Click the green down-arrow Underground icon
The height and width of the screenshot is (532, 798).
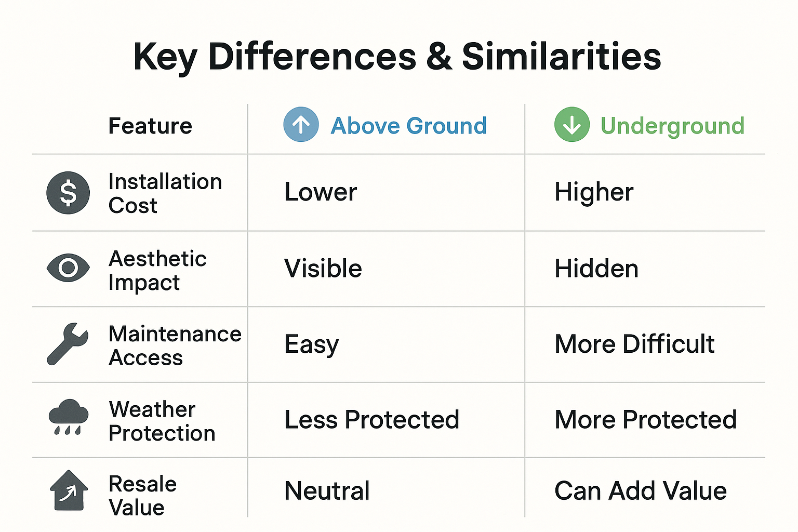571,125
